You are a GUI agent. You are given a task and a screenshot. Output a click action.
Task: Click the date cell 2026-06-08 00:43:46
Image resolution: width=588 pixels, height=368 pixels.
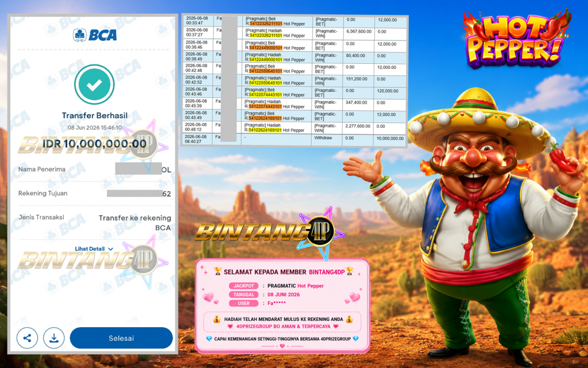[198, 92]
